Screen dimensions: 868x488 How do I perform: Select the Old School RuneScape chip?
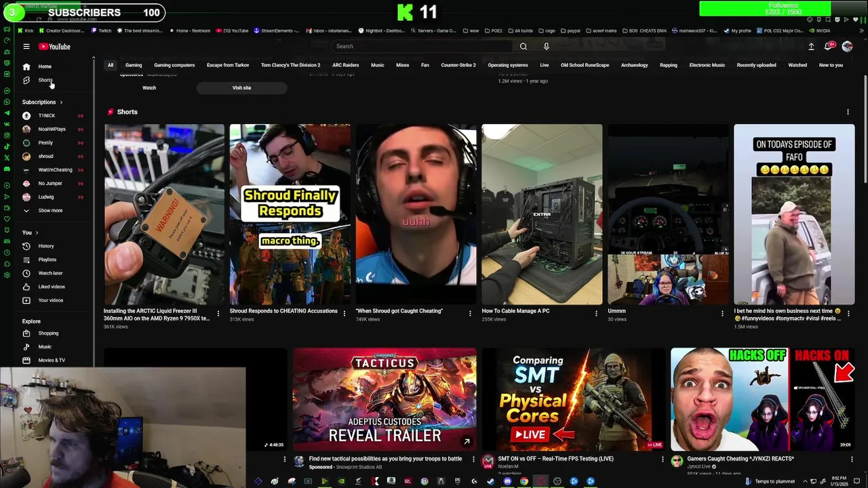585,65
